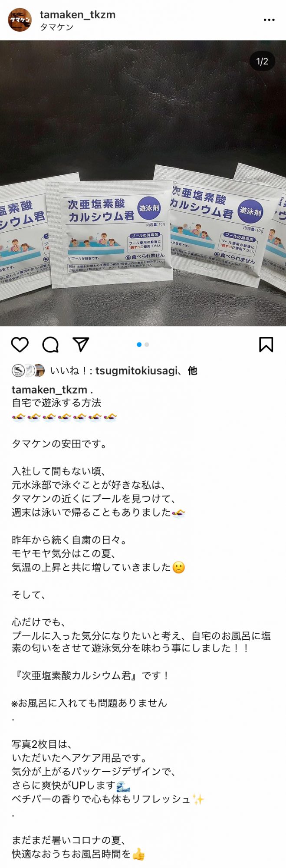The height and width of the screenshot is (868, 286).
Task: Save the post with the bookmark icon
Action: (x=266, y=345)
